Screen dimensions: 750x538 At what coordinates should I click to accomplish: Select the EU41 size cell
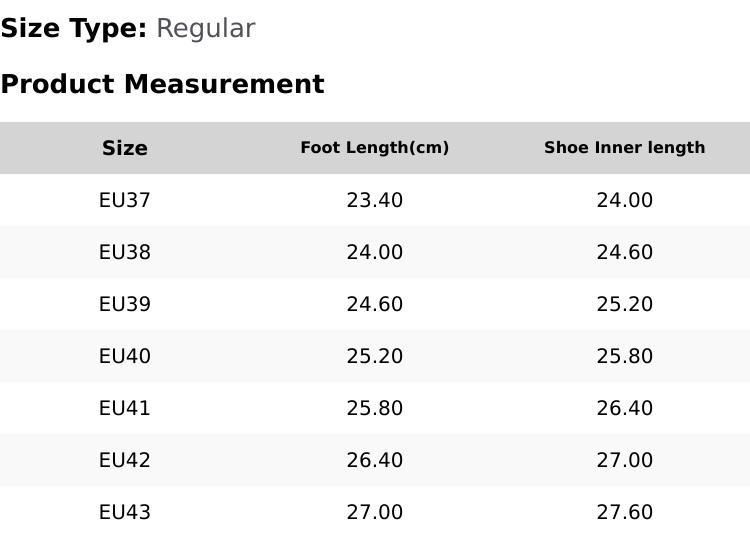point(125,408)
